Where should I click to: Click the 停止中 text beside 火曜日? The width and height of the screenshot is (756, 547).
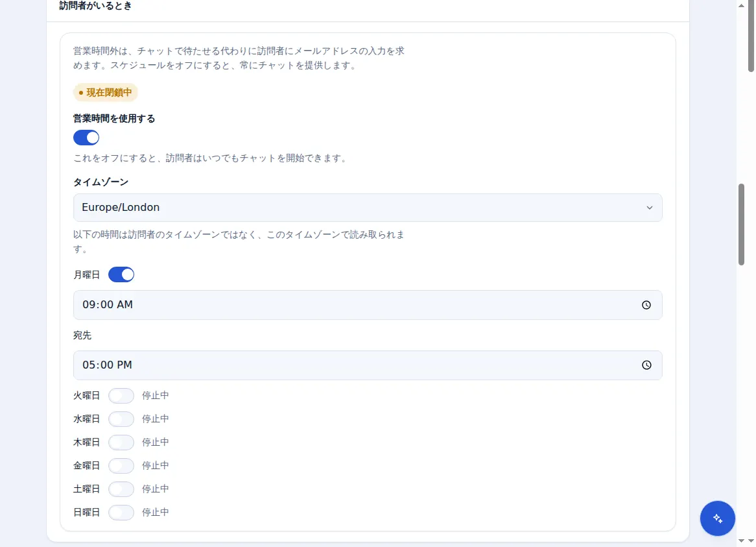[x=155, y=396]
